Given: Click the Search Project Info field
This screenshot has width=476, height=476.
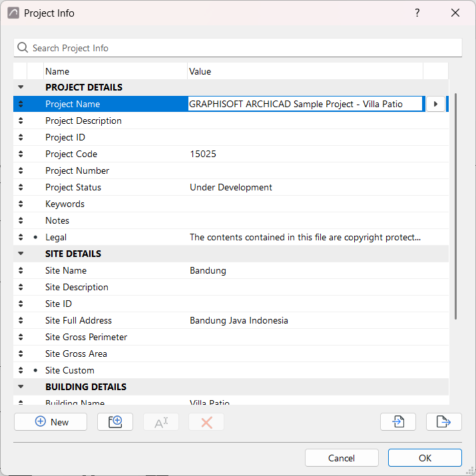Looking at the screenshot, I should pos(238,48).
